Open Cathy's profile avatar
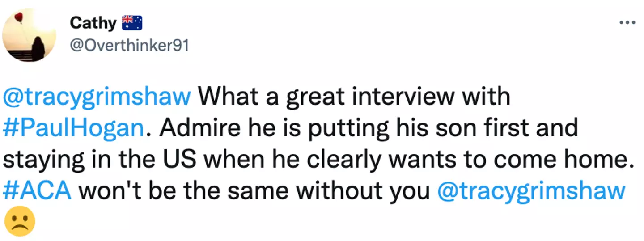This screenshot has width=644, height=241. (29, 34)
